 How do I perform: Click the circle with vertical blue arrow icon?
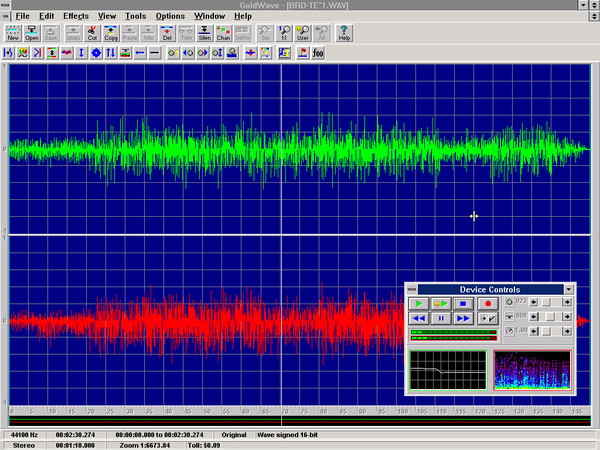pyautogui.click(x=217, y=53)
